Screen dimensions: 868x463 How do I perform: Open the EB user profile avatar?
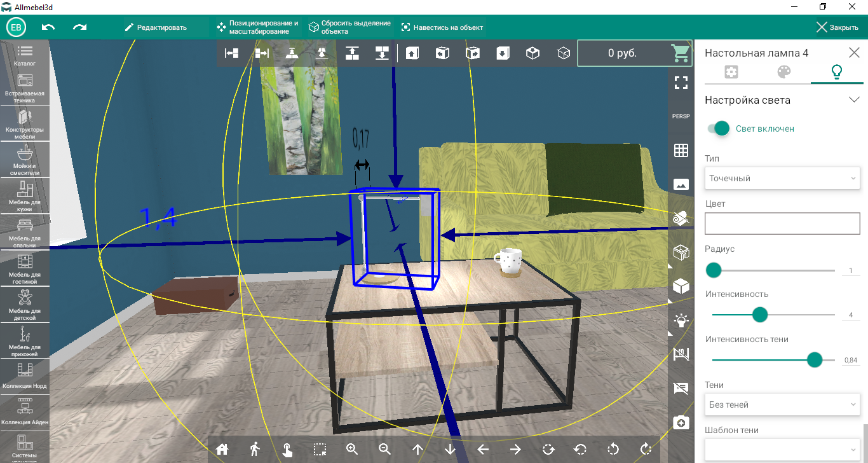point(16,27)
